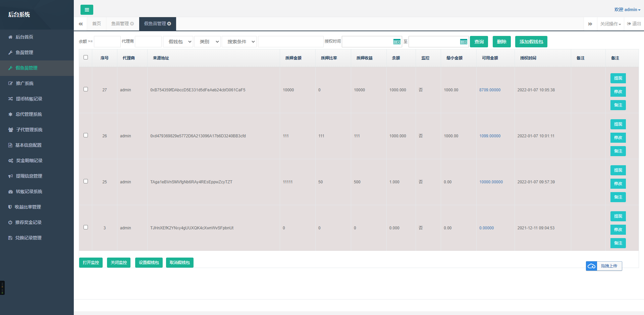644x315 pixels.
Task: Tick the checkbox for row 27
Action: (86, 89)
